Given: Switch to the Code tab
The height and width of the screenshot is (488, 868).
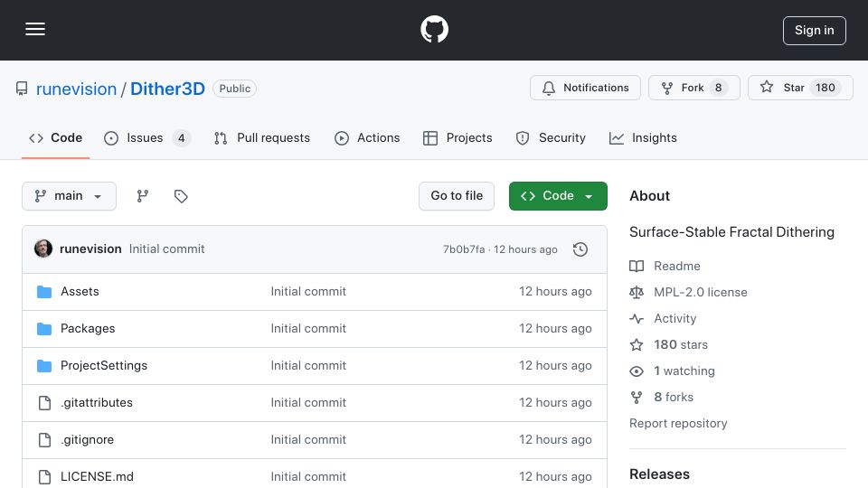Looking at the screenshot, I should click(x=55, y=138).
